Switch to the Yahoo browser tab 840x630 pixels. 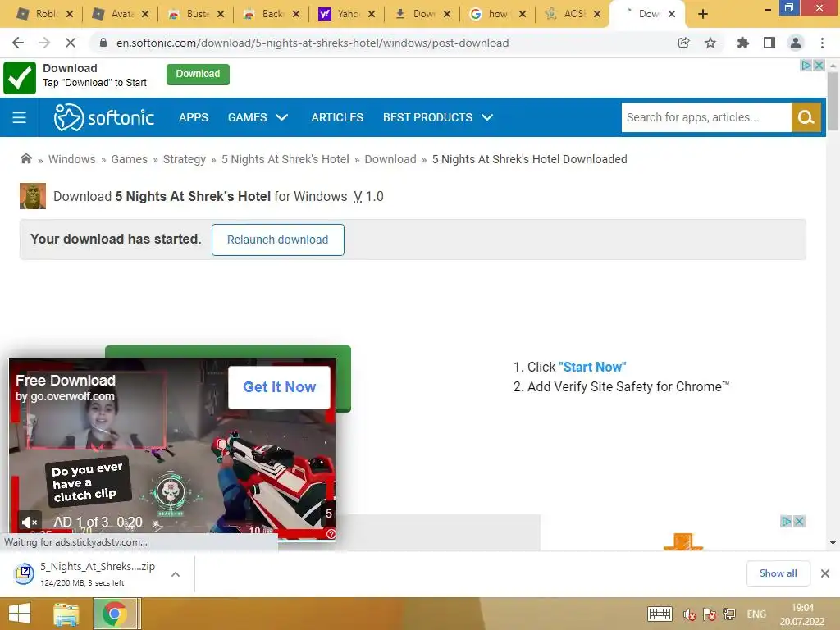(347, 14)
